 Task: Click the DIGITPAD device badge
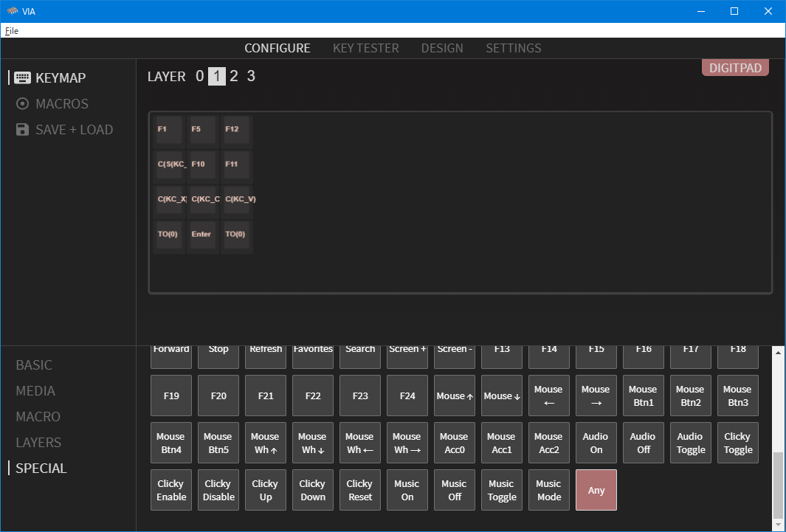point(735,68)
